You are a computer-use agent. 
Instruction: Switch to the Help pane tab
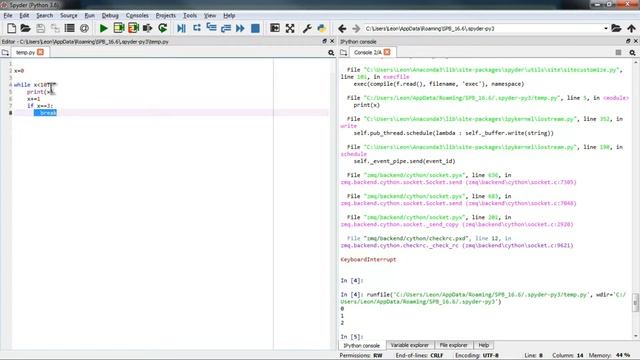[484, 345]
